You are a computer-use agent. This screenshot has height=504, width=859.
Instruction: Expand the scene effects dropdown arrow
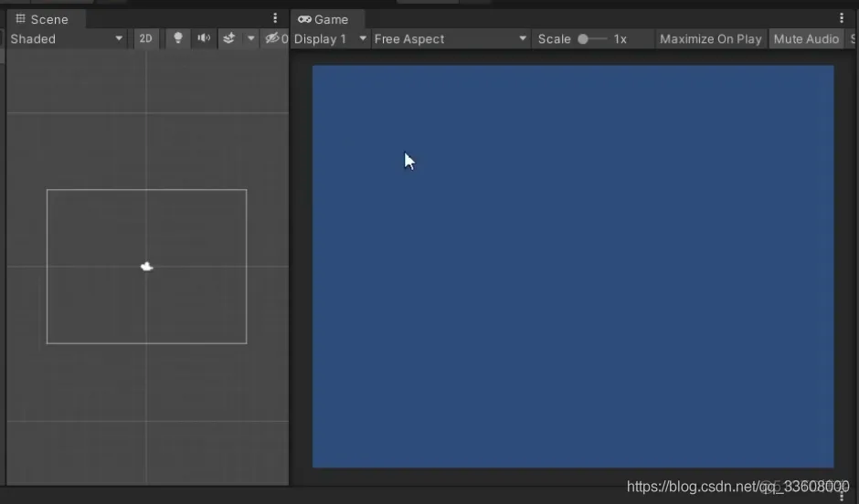pos(251,38)
